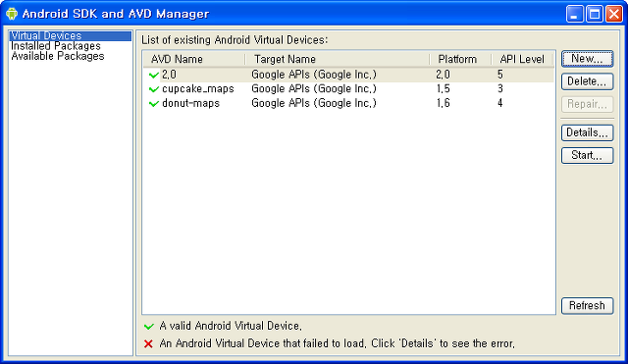Sort by Platform column header
The image size is (628, 364).
coord(460,59)
